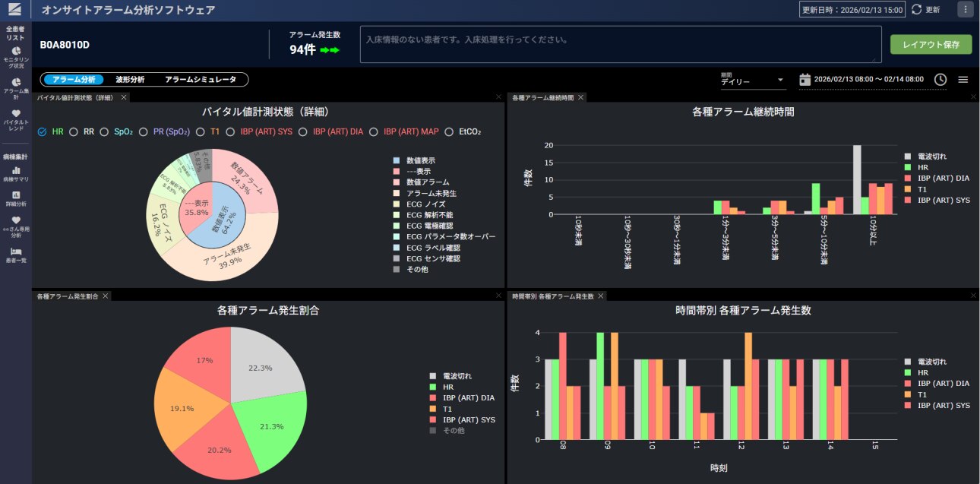This screenshot has height=484, width=980.
Task: Select the IBP (ART) DIA radio option
Action: (x=302, y=131)
